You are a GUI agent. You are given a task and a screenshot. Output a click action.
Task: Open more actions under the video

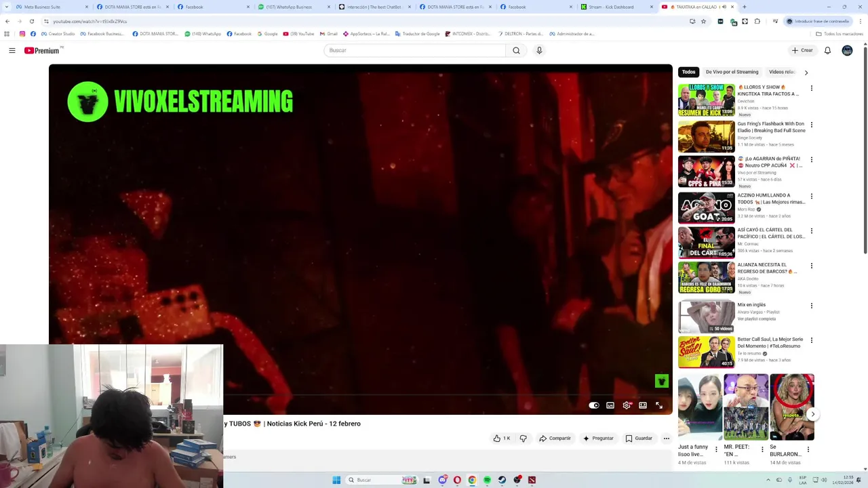667,439
